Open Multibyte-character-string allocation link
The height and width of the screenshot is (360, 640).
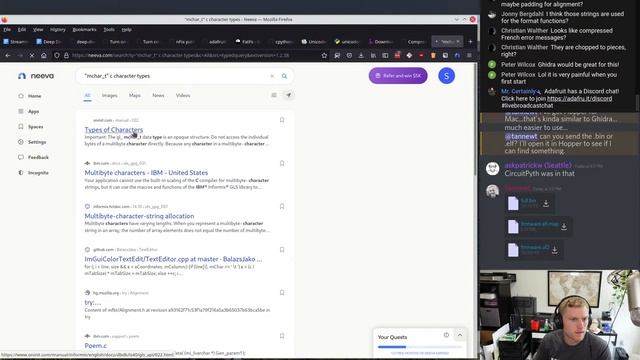[x=139, y=216]
